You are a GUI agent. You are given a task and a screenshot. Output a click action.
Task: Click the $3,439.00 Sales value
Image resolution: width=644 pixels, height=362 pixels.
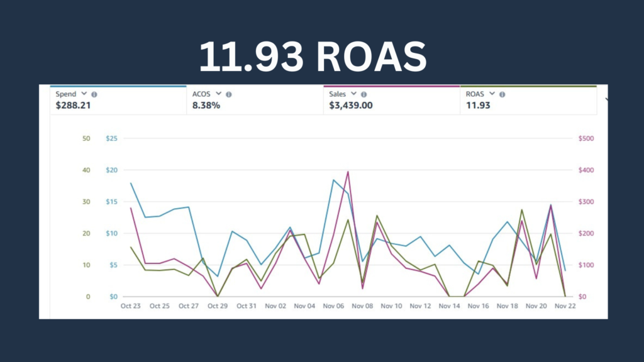coord(351,106)
